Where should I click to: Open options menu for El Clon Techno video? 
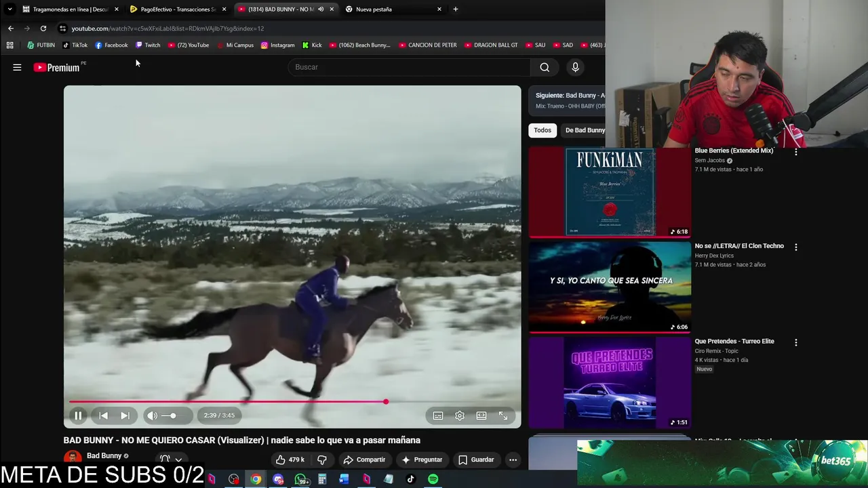click(x=796, y=247)
